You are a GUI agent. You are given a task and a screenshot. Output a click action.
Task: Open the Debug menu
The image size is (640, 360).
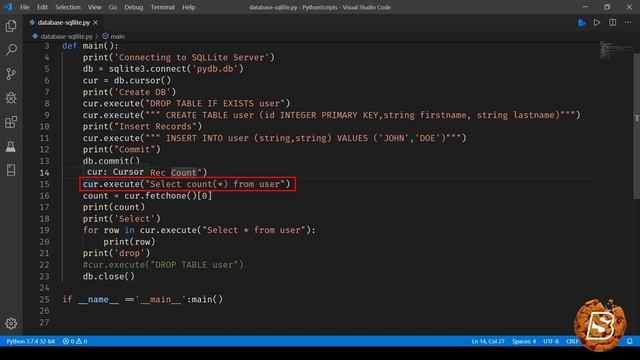tap(133, 7)
